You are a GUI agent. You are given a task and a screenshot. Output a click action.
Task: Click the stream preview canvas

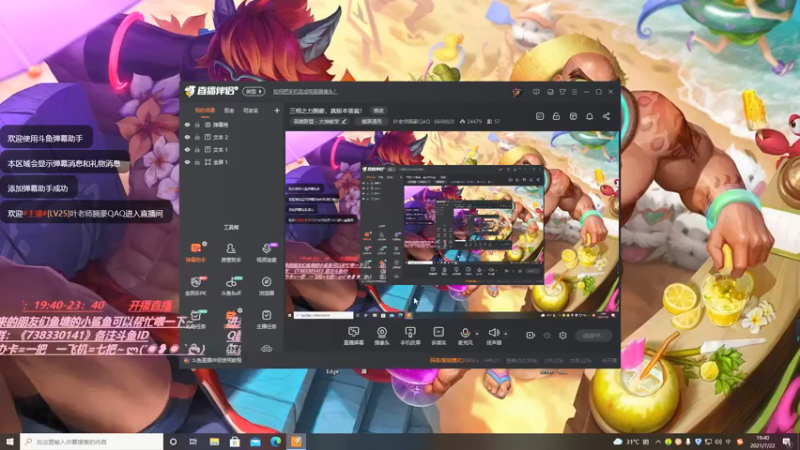click(x=452, y=226)
